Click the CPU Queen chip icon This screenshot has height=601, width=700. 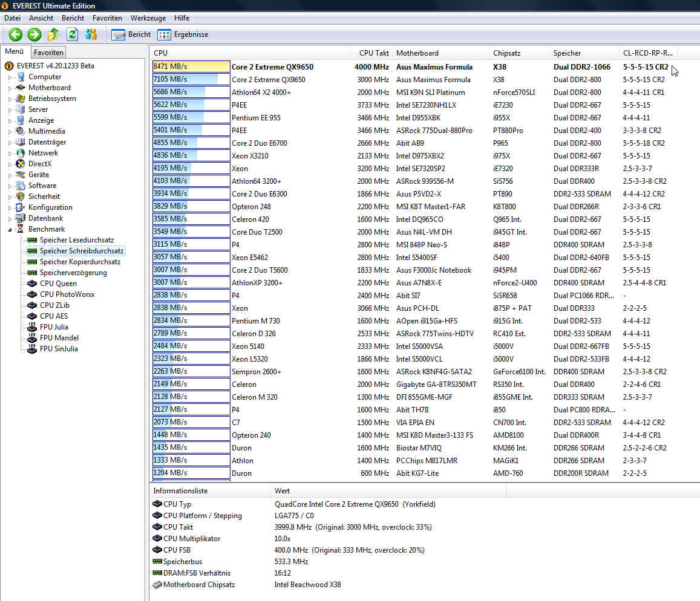[x=31, y=284]
